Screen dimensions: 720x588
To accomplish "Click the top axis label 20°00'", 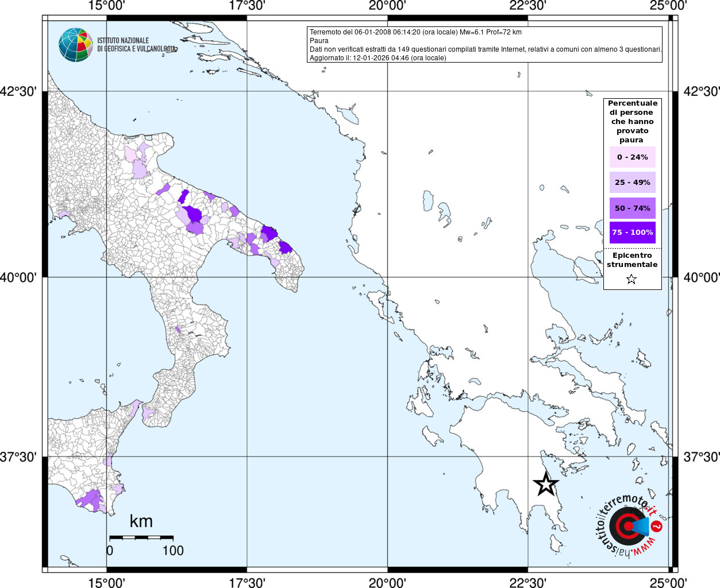I will [387, 6].
